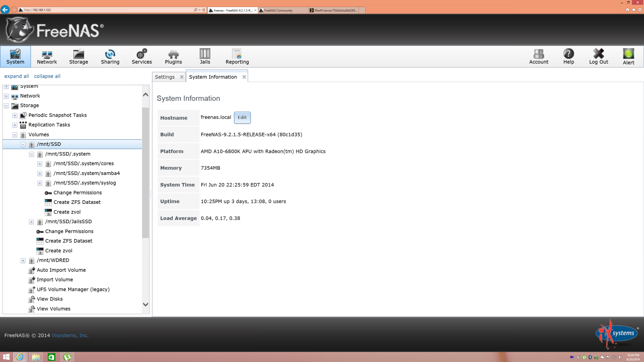Select Periodic Snapshot Tasks tree item
Viewport: 644px width, 362px height.
click(x=57, y=115)
